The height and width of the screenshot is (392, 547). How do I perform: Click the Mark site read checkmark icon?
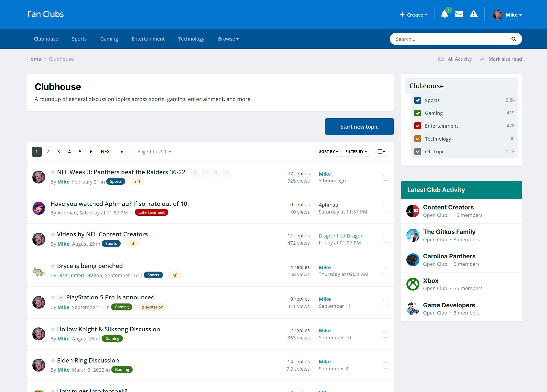[x=482, y=59]
